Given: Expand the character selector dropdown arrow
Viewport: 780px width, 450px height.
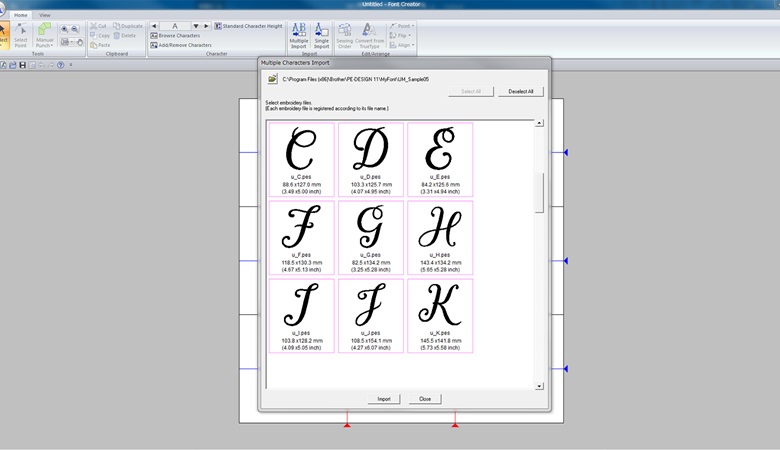Looking at the screenshot, I should (196, 26).
